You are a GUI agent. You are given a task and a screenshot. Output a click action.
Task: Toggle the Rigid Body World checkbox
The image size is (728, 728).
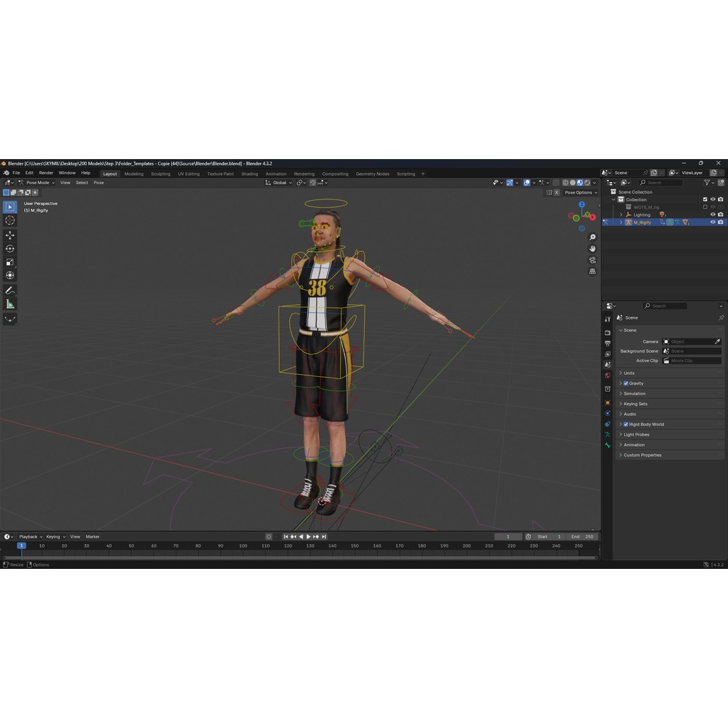point(626,425)
